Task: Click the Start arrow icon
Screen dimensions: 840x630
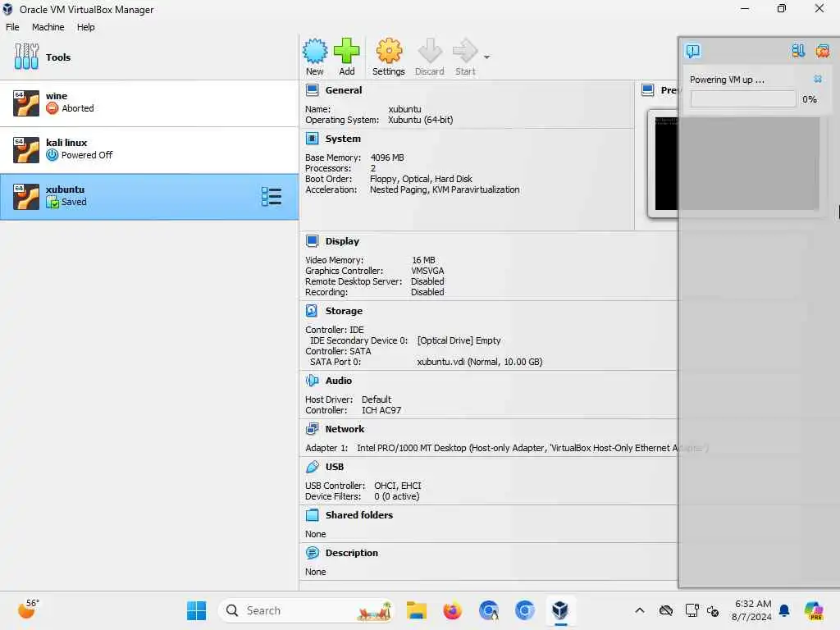Action: (464, 52)
